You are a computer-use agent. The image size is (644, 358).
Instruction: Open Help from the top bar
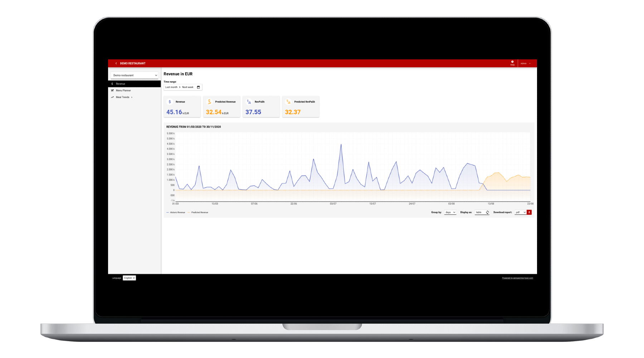(x=512, y=63)
